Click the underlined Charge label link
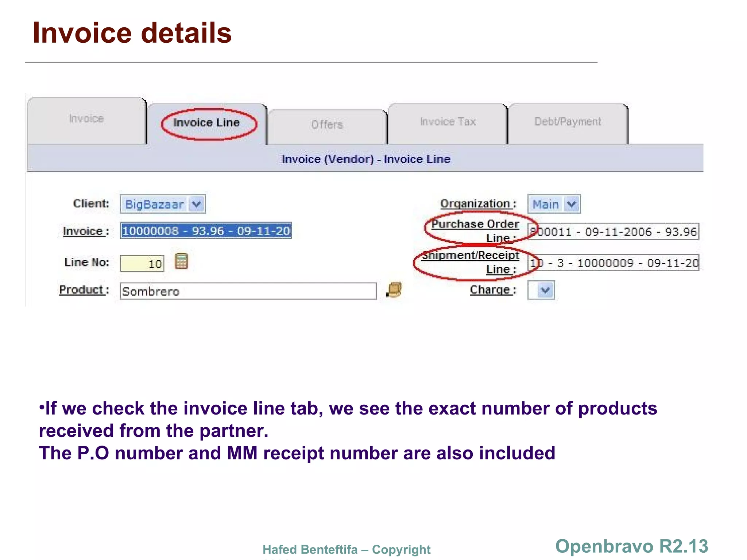Image resolution: width=747 pixels, height=560 pixels. (490, 290)
